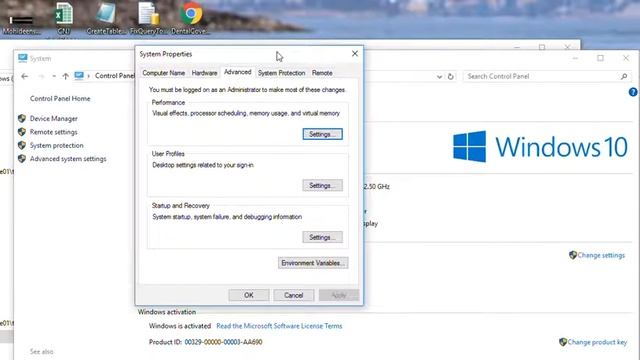Click the Windows is activated text

(x=180, y=326)
